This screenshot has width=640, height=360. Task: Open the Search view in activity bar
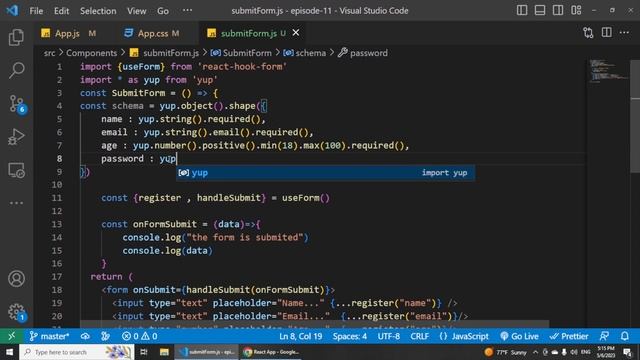16,70
